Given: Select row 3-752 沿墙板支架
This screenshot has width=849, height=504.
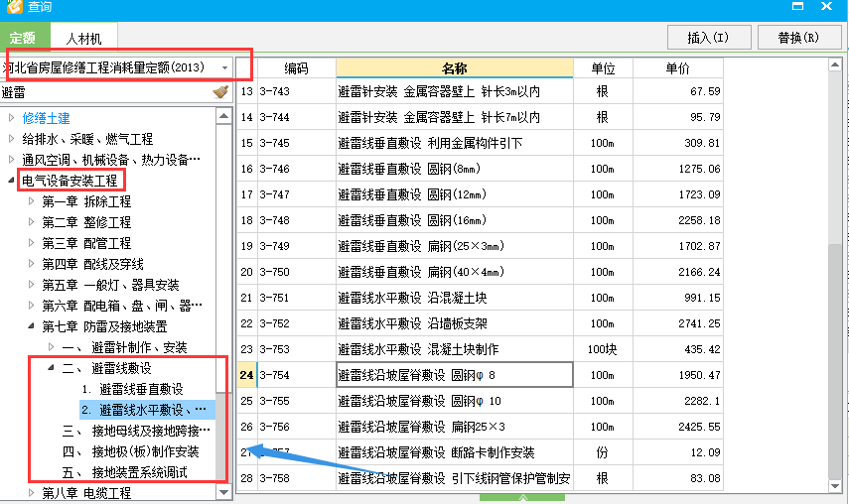Looking at the screenshot, I should coord(480,323).
